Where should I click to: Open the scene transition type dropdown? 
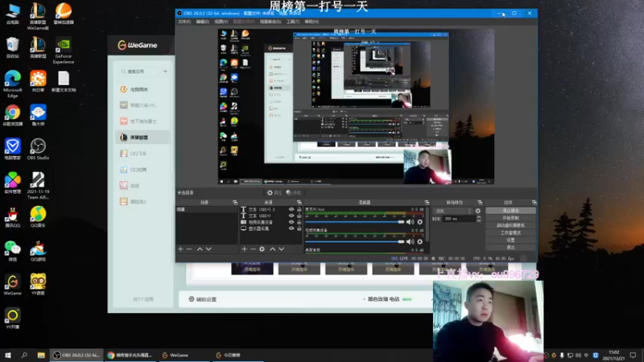coord(452,211)
